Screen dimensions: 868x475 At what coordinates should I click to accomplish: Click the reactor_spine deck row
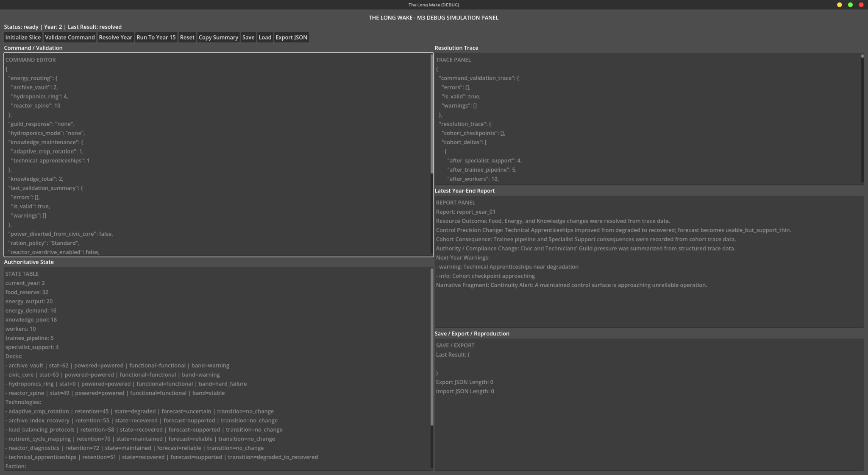pyautogui.click(x=115, y=393)
